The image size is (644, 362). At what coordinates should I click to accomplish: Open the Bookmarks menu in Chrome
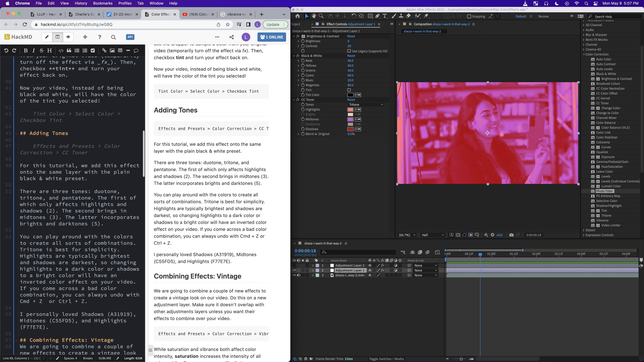(x=102, y=3)
